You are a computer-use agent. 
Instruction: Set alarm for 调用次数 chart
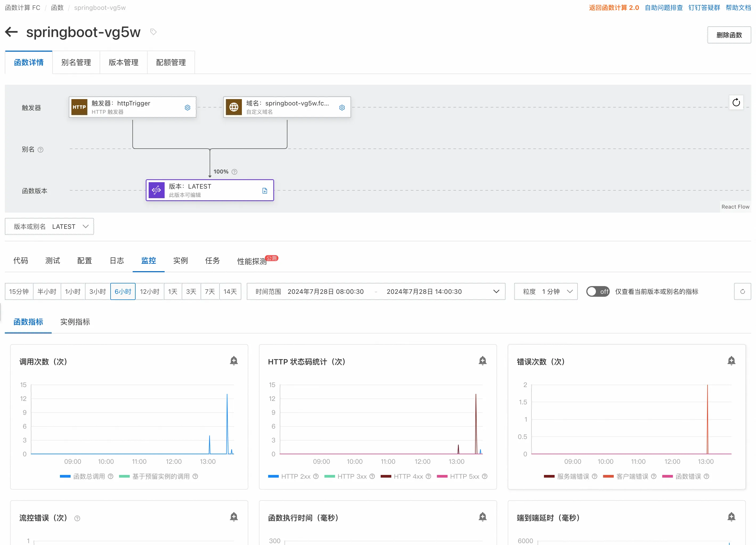click(234, 361)
